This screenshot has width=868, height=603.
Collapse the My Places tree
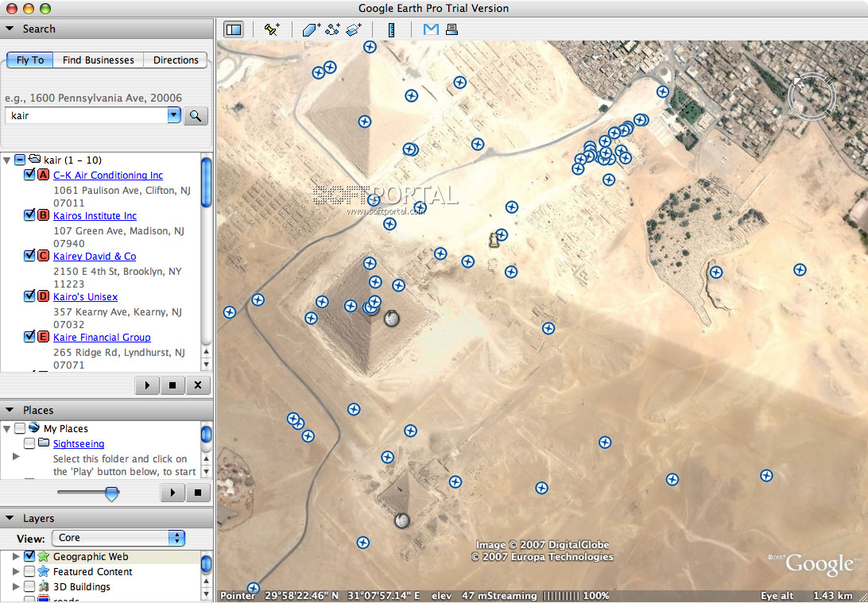pos(6,429)
